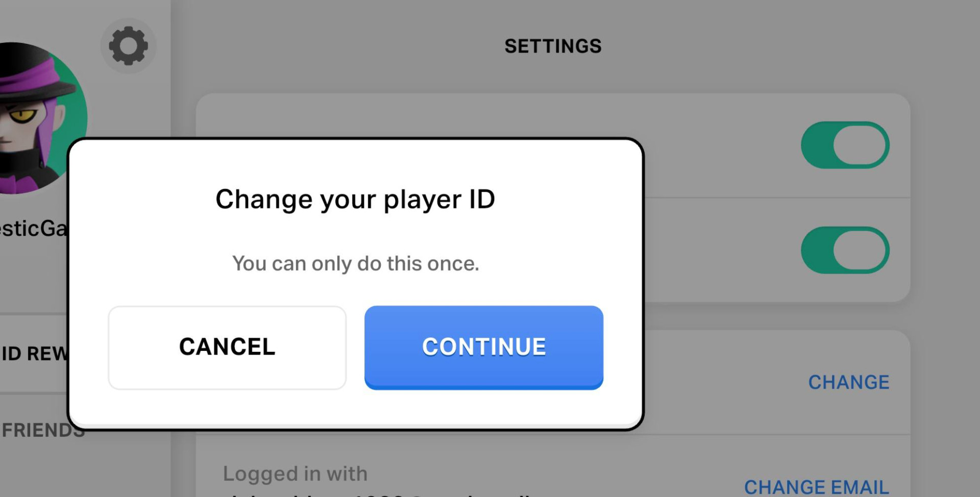Screen dimensions: 980x497
Task: Select the CHANGE EMAIL link
Action: pyautogui.click(x=817, y=487)
